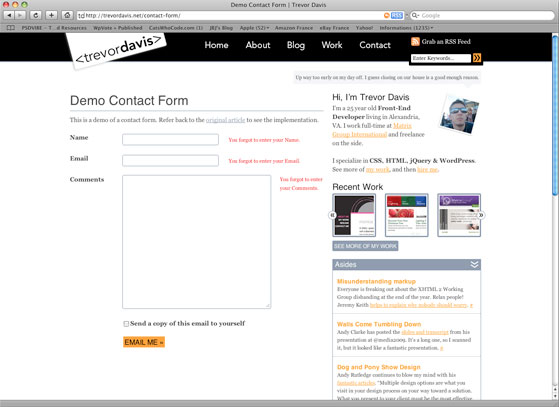Click the SEE MORE OF MY WORK button

tap(365, 246)
